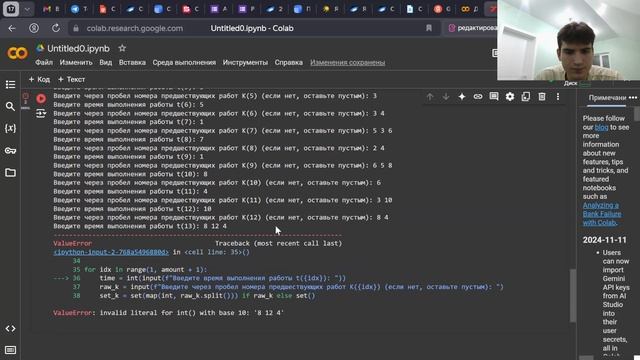The height and width of the screenshot is (360, 640).
Task: Open the tab counter showing 17
Action: click(x=11, y=9)
